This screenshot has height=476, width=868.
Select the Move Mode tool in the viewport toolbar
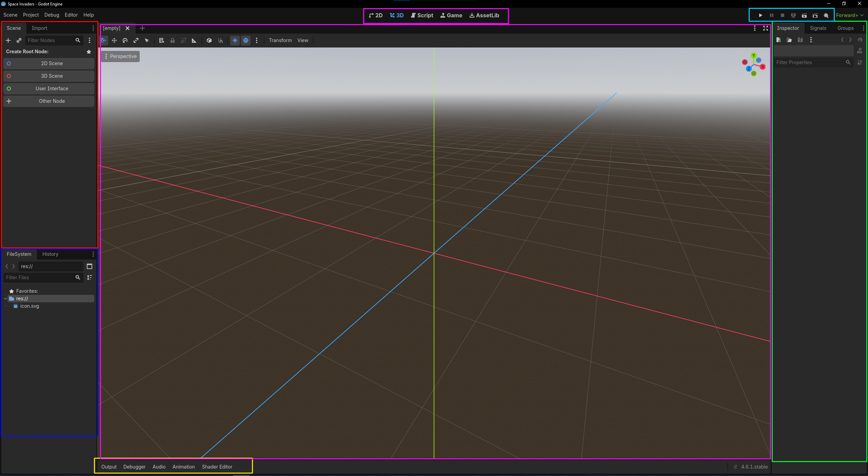coord(114,40)
